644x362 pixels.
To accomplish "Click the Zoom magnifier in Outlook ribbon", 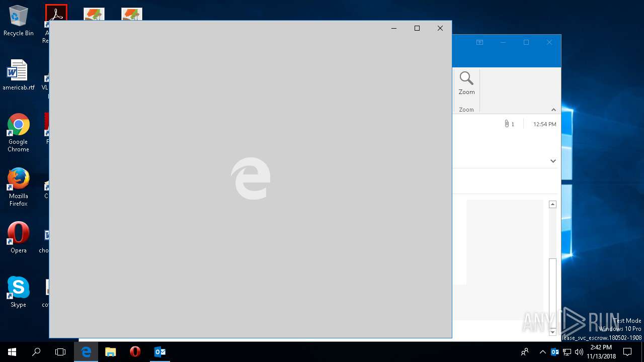I will coord(466,83).
